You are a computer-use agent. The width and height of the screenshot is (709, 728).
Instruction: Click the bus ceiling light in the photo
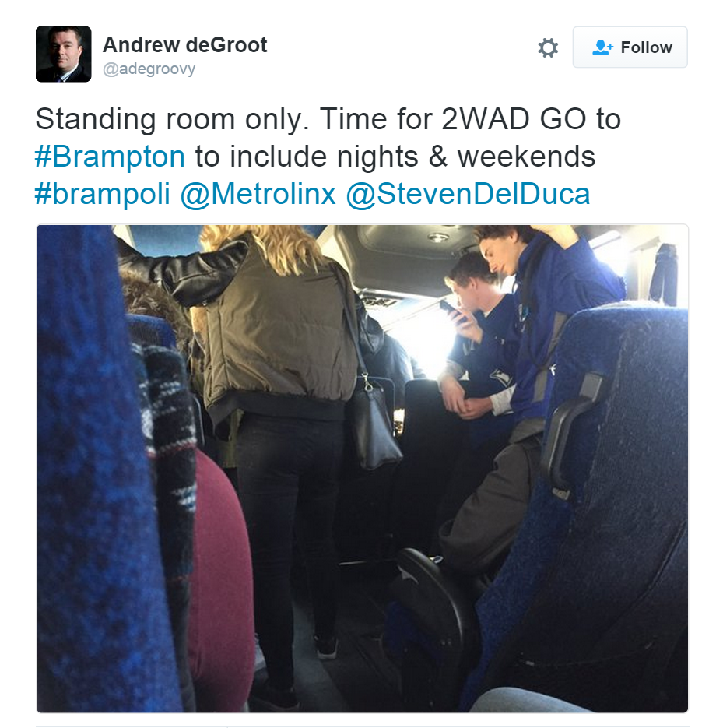pos(437,237)
